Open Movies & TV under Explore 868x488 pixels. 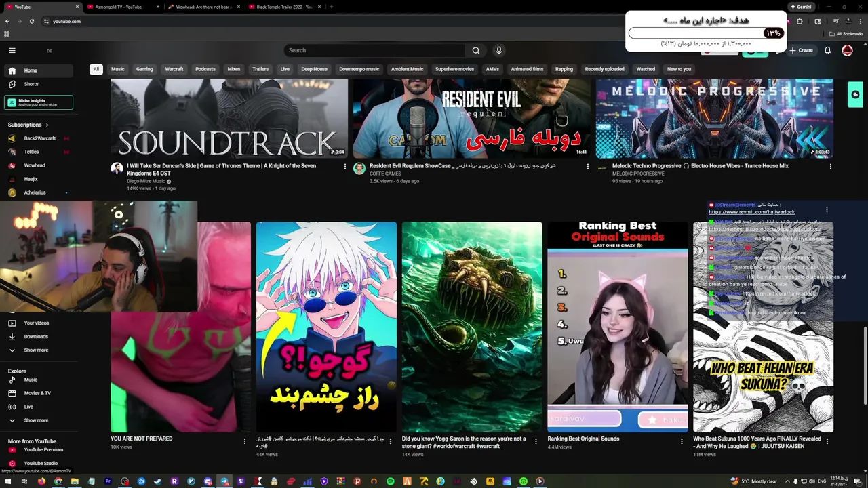coord(39,393)
